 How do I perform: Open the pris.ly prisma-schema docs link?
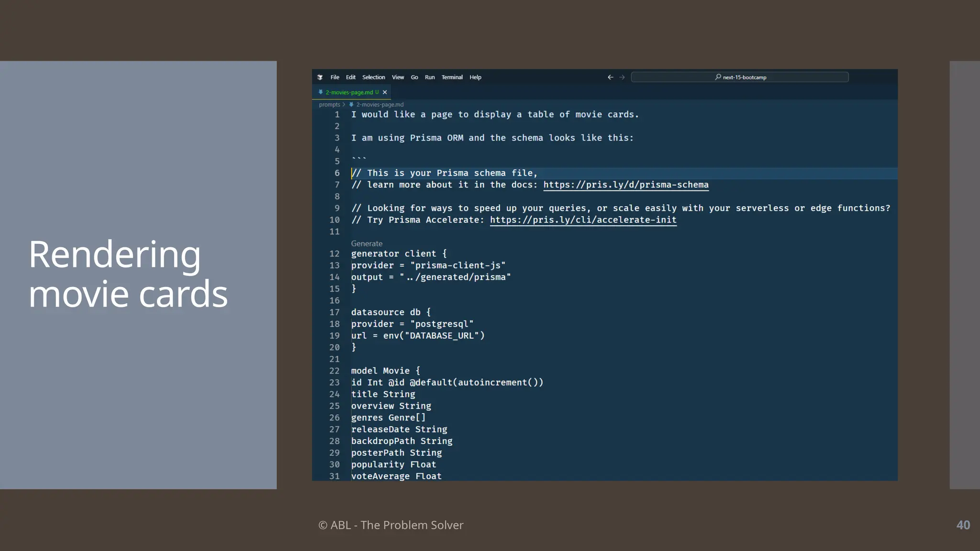625,185
